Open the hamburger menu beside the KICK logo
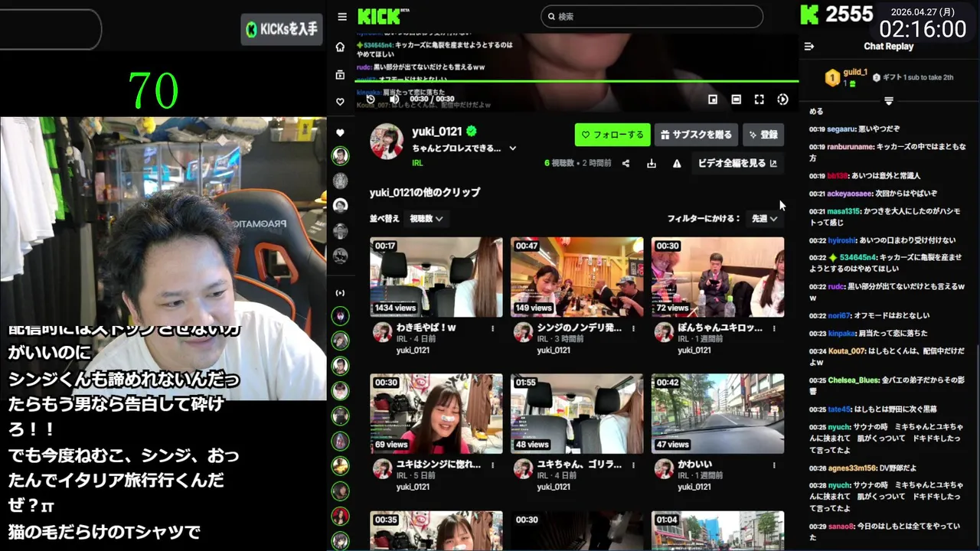 341,17
